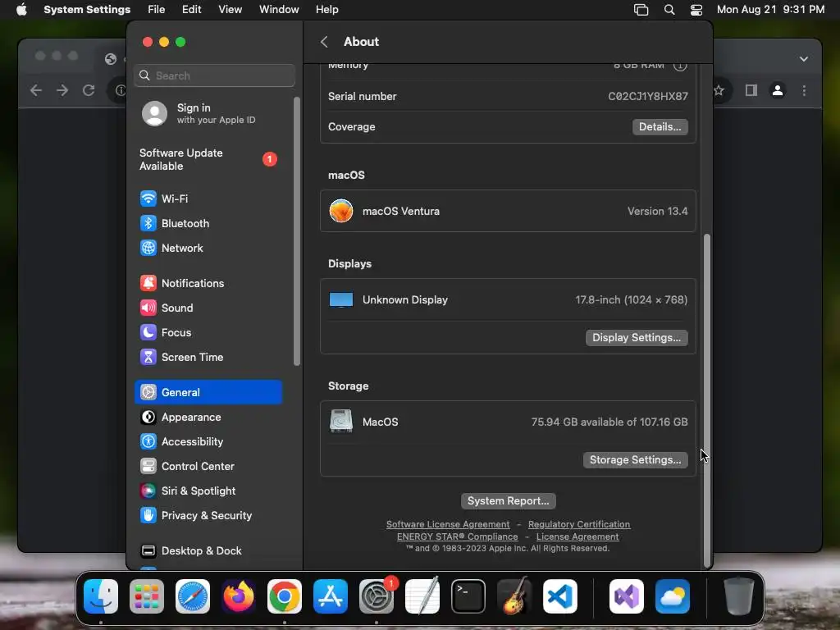Open Display Settings
The image size is (840, 630).
click(637, 337)
